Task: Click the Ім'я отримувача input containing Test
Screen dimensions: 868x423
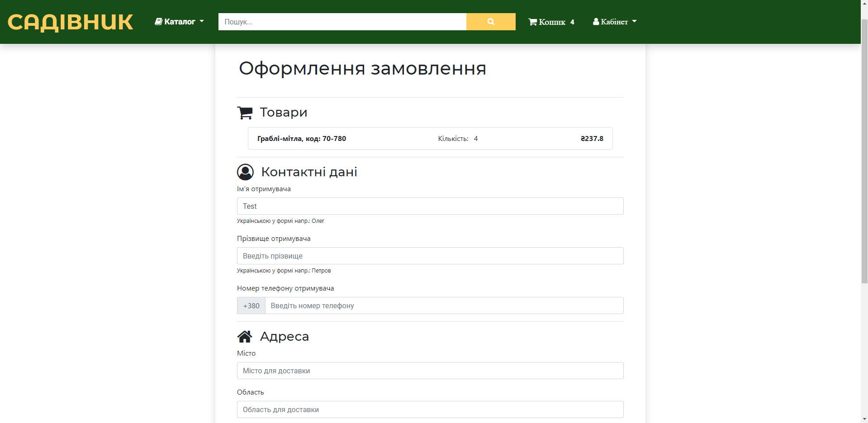Action: [x=430, y=206]
